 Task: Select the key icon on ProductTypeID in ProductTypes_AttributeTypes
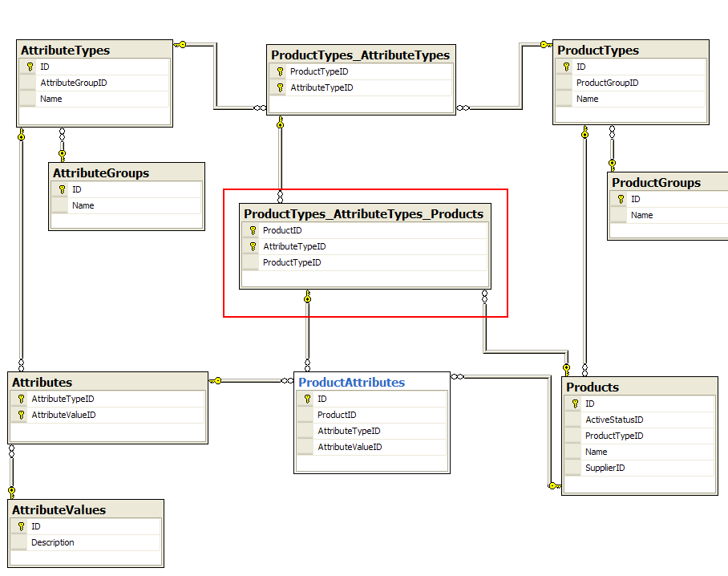(278, 71)
